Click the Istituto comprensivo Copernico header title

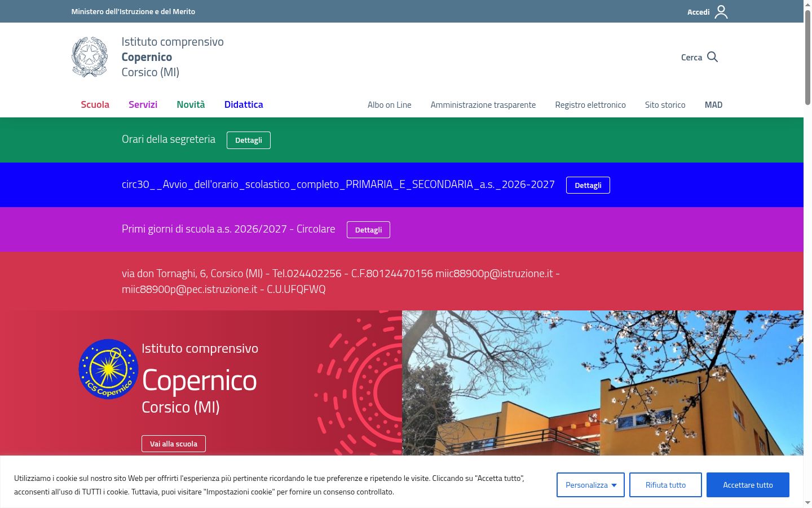pyautogui.click(x=173, y=57)
